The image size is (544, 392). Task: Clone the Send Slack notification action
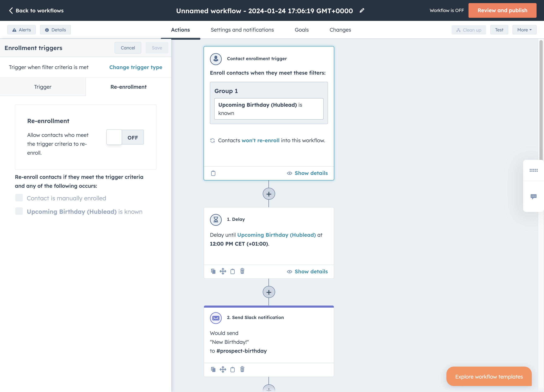pyautogui.click(x=213, y=369)
